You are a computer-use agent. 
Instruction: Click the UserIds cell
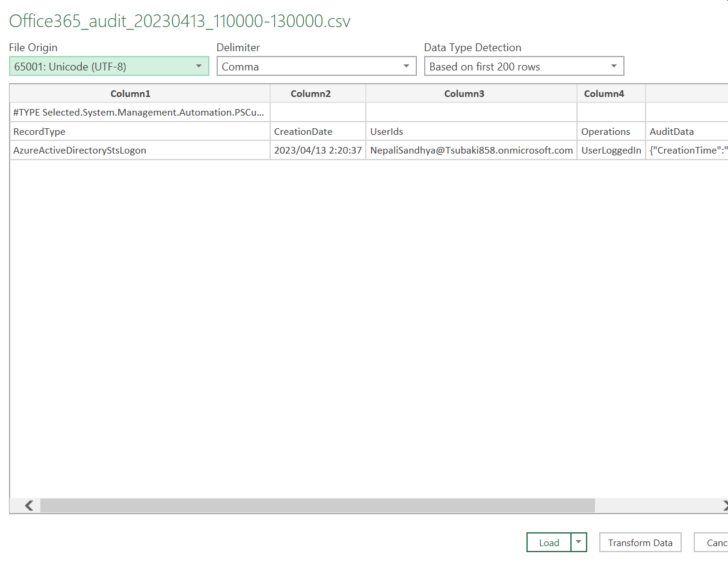[x=471, y=131]
